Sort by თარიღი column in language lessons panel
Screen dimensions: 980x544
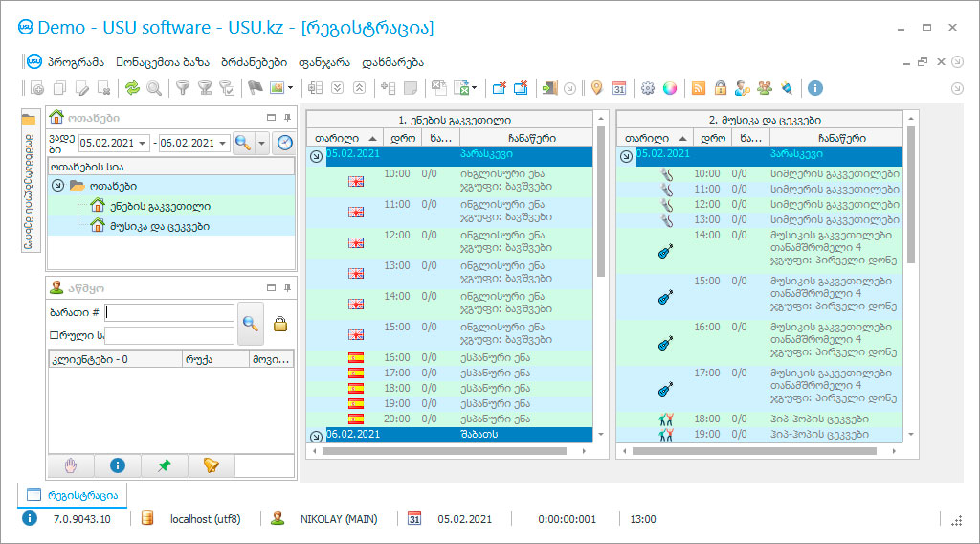pos(345,138)
